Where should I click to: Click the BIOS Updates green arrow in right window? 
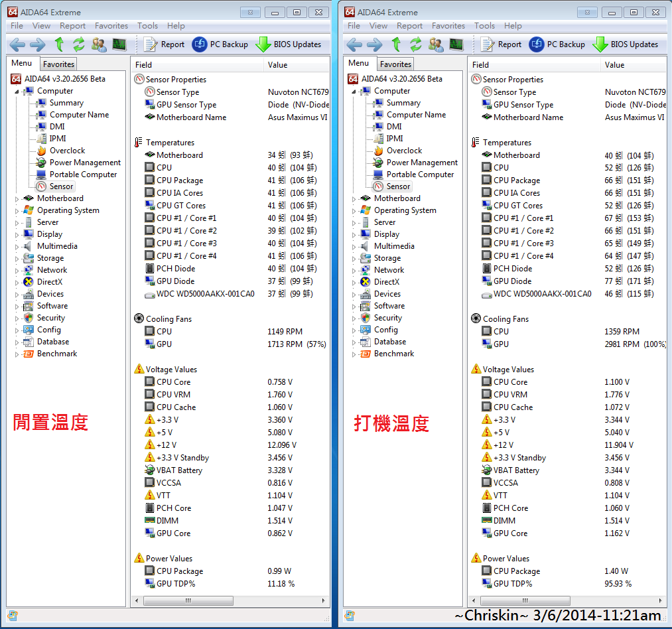(x=600, y=44)
